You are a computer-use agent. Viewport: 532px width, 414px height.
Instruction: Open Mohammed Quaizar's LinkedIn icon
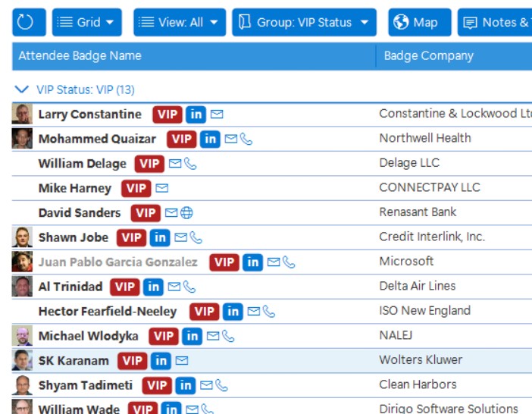coord(210,139)
